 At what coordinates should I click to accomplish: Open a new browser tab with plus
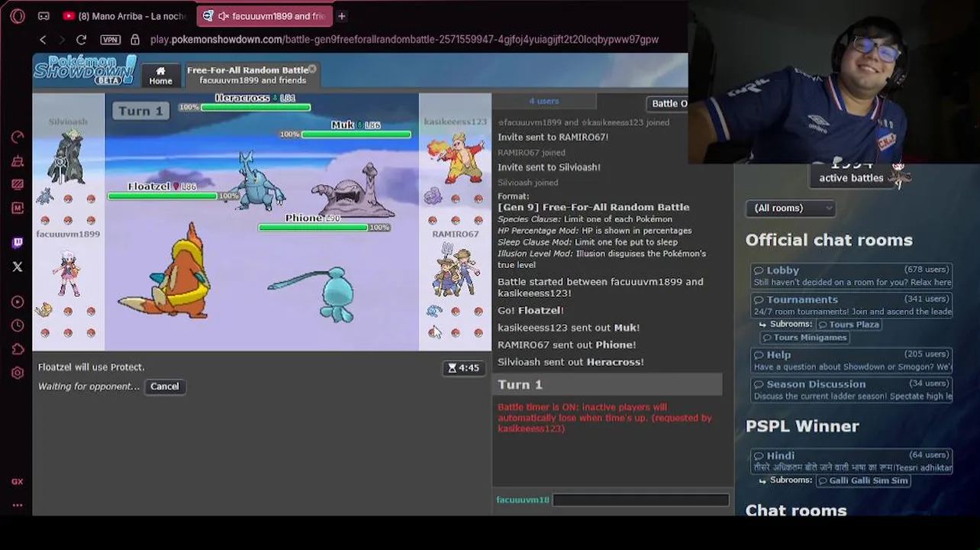pos(342,15)
